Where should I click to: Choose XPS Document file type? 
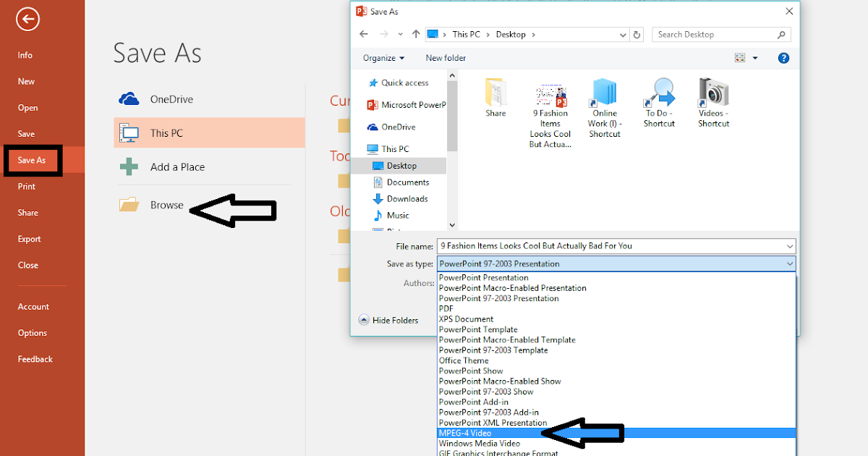click(616, 319)
